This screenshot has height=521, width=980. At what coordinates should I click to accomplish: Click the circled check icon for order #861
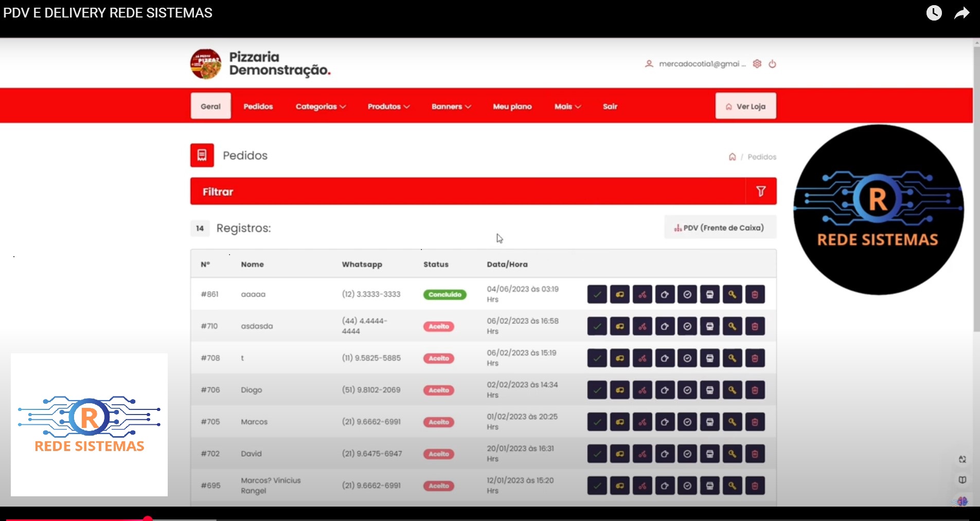pos(687,294)
